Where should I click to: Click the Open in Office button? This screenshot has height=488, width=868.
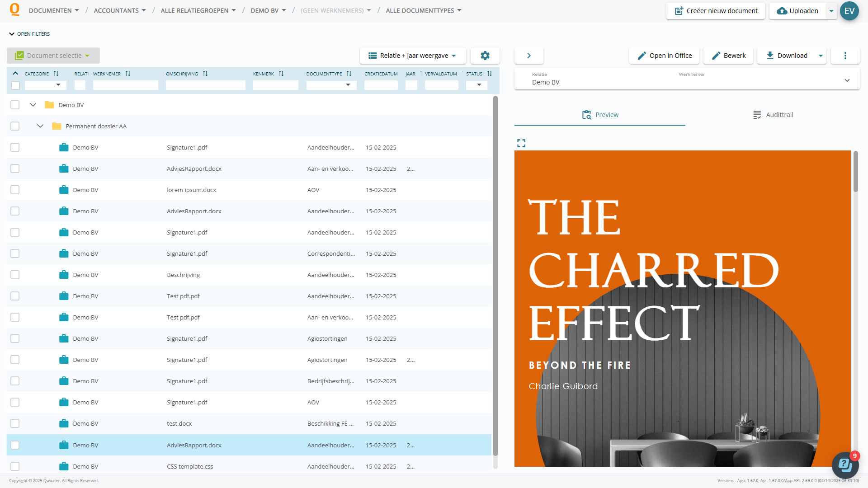(664, 56)
